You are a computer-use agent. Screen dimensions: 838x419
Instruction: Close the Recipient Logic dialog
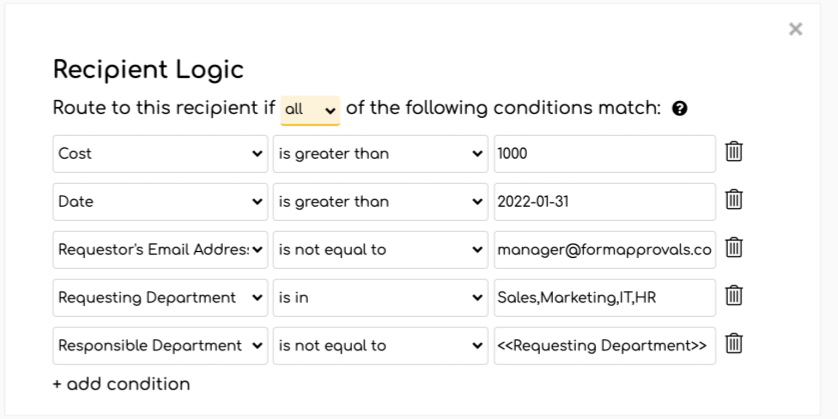[795, 29]
